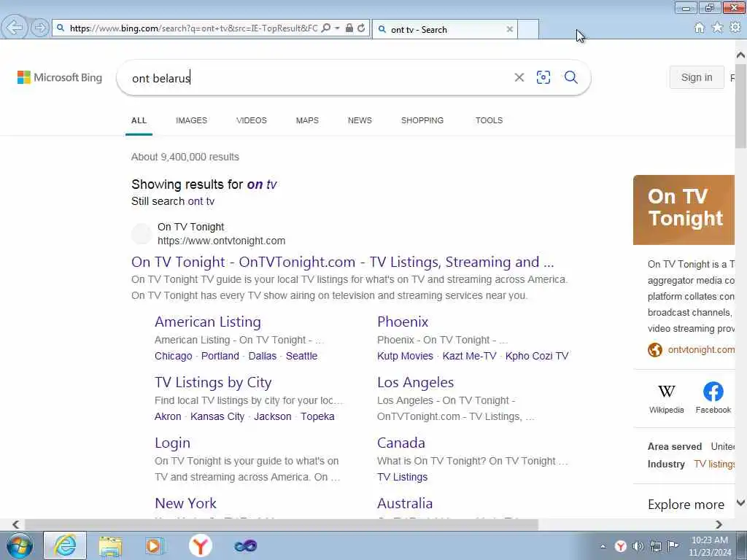747x560 pixels.
Task: Click 'ont tv' in Still search
Action: point(201,201)
